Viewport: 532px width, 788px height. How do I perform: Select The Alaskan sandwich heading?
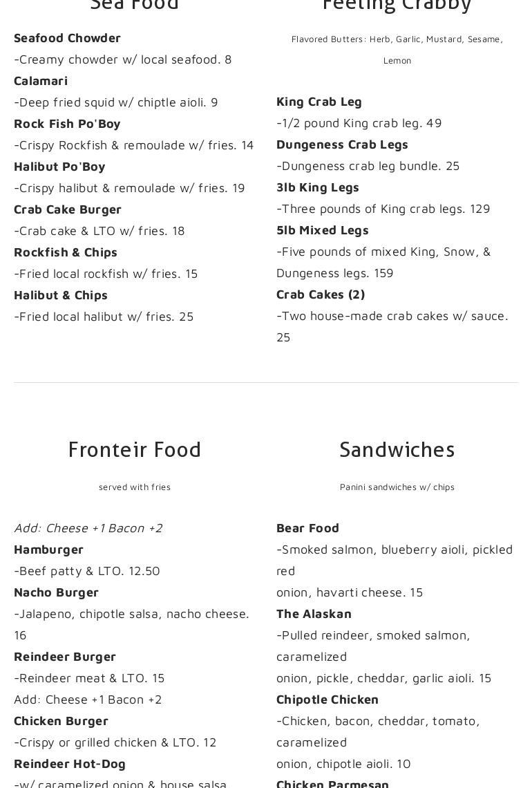[x=314, y=614]
